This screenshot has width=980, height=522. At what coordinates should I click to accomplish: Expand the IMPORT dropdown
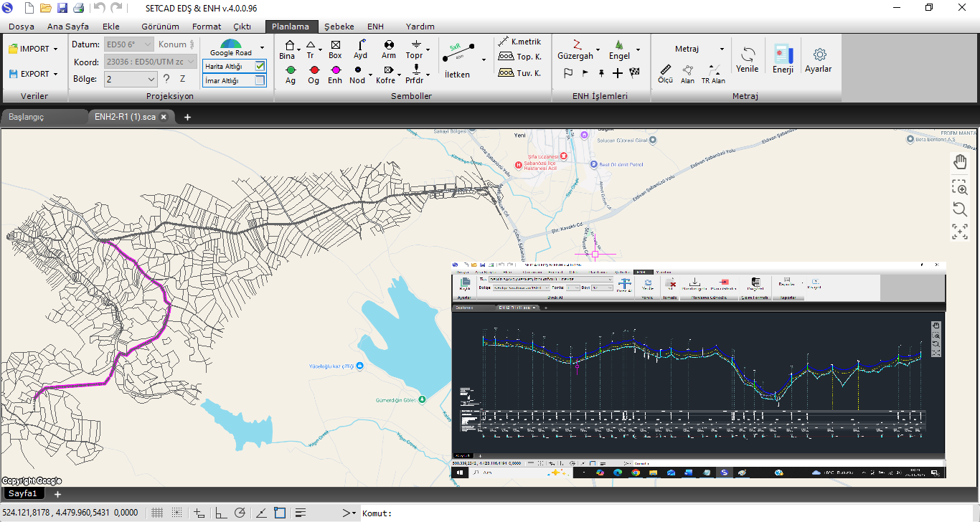[x=56, y=49]
